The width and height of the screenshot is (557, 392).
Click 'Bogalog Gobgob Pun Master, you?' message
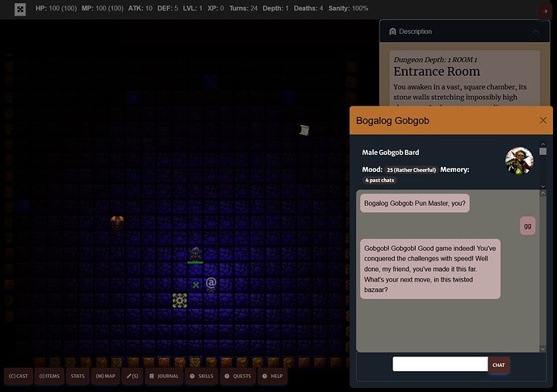[415, 203]
